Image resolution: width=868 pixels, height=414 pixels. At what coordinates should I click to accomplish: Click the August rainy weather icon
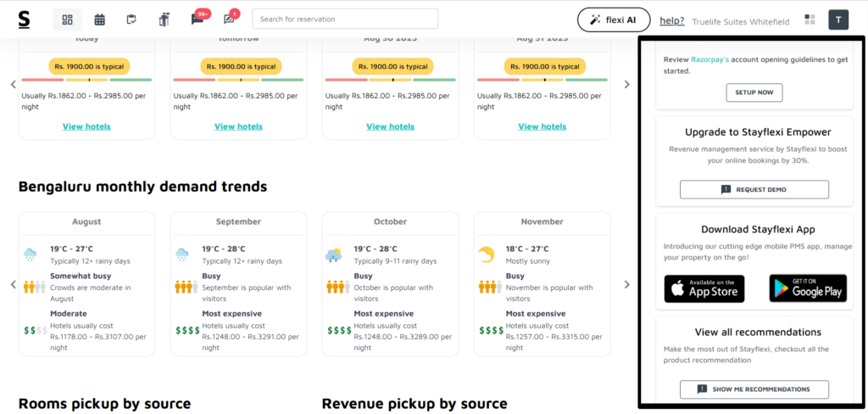[x=31, y=255]
